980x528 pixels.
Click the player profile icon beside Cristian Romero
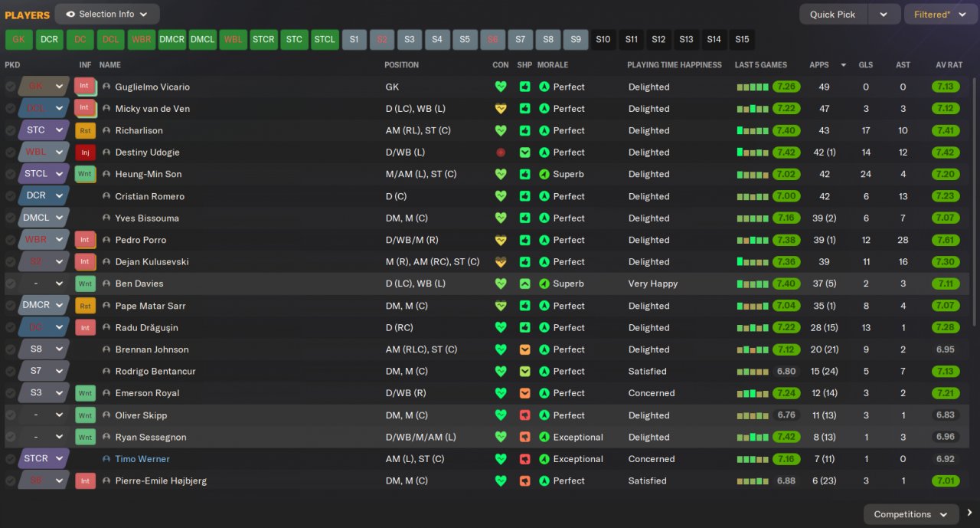coord(106,196)
